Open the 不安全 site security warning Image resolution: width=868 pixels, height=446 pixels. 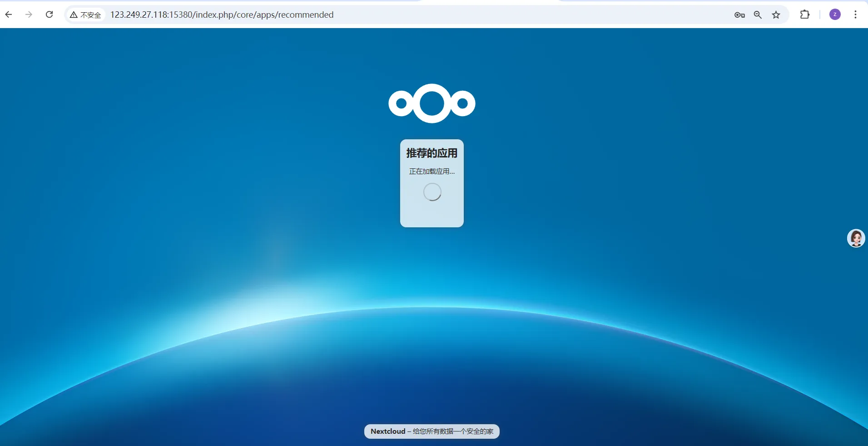tap(85, 15)
